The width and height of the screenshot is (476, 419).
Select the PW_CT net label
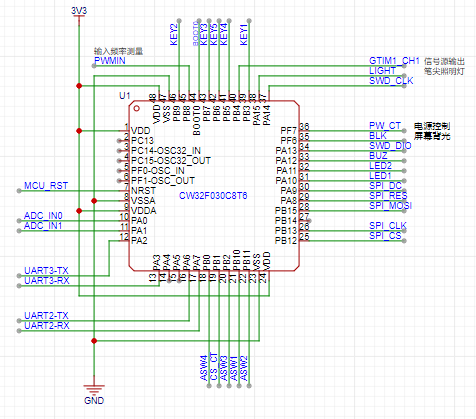(x=385, y=126)
